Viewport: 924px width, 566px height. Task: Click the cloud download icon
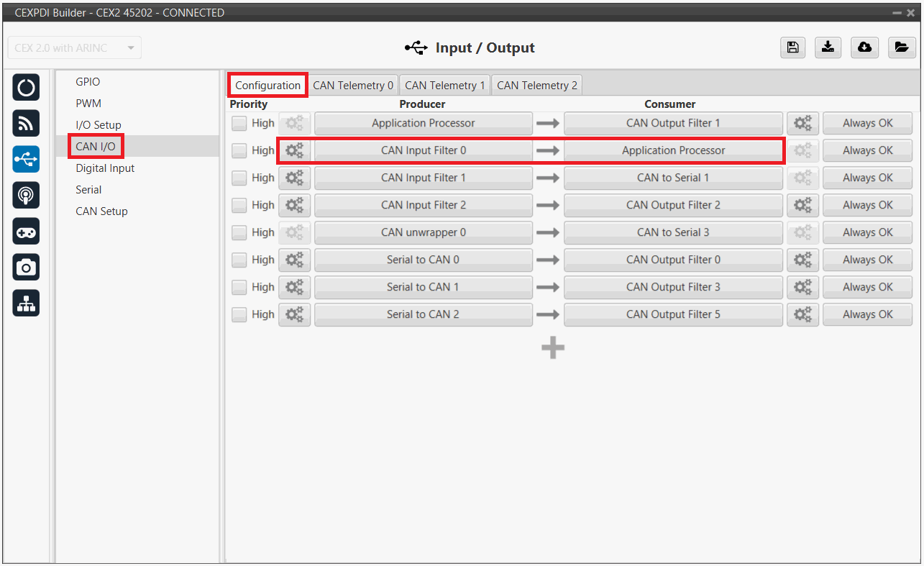coord(864,47)
